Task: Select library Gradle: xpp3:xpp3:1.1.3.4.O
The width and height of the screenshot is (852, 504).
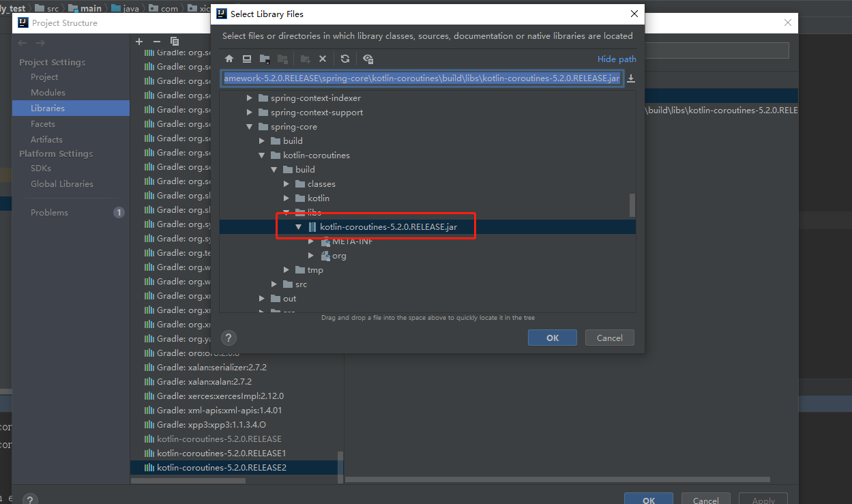Action: tap(211, 425)
